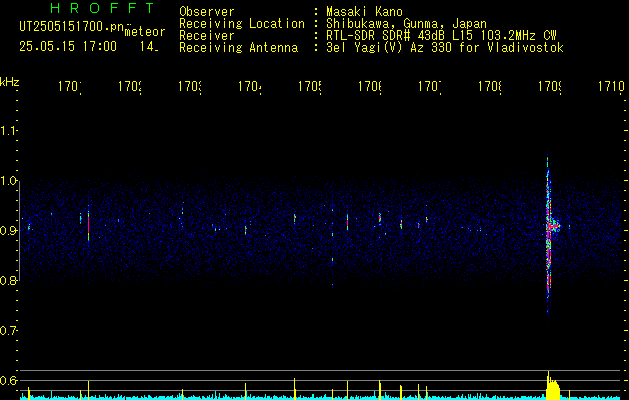Click the "Receiving Location" label
This screenshot has width=629, height=400.
[x=242, y=24]
